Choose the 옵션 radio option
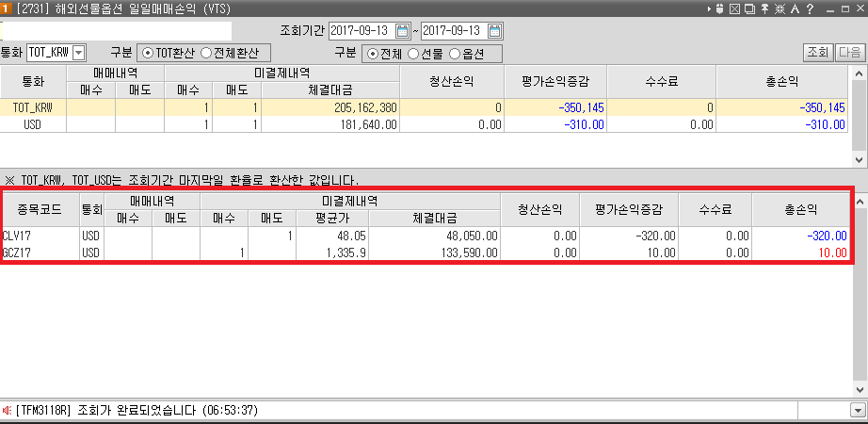The width and height of the screenshot is (868, 424). [x=457, y=53]
